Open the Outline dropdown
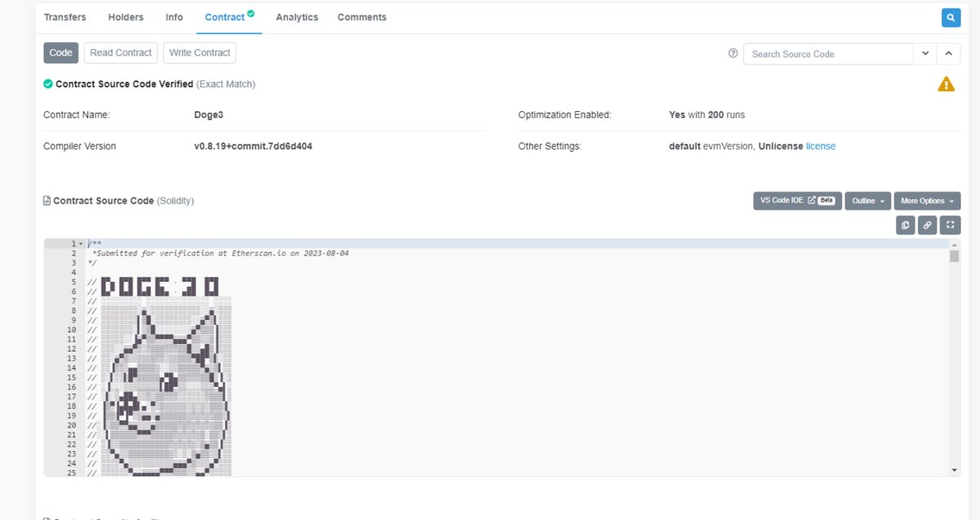The image size is (980, 520). coord(867,201)
